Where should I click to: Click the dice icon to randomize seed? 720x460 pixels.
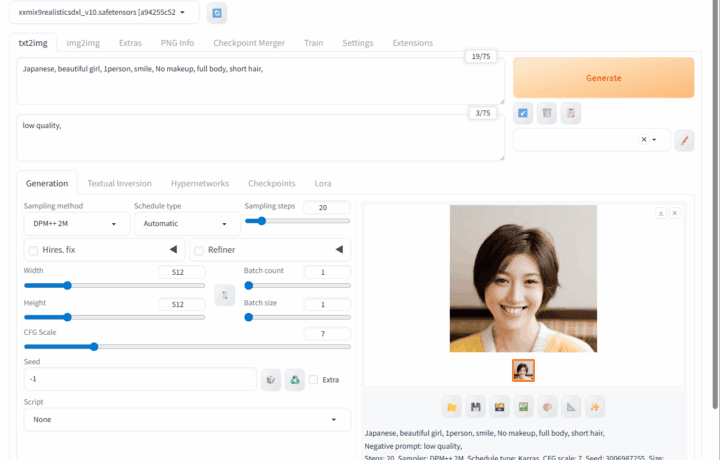click(270, 379)
